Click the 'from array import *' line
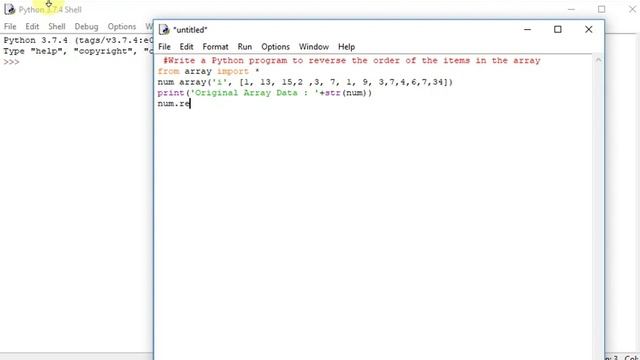The image size is (640, 360). pos(209,71)
